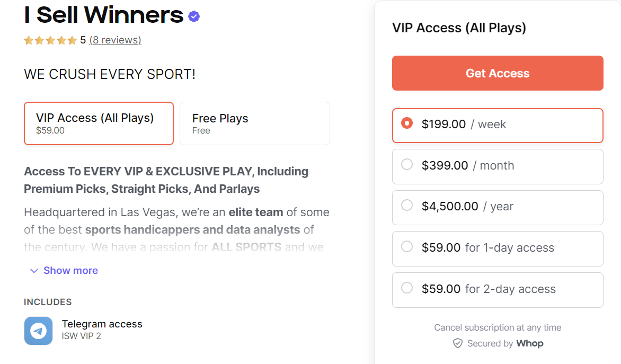Click Cancel subscription at any time text
The height and width of the screenshot is (364, 621).
(497, 327)
